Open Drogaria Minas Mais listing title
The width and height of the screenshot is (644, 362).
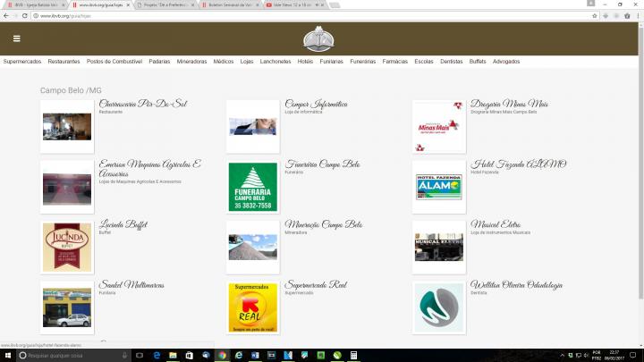point(509,104)
